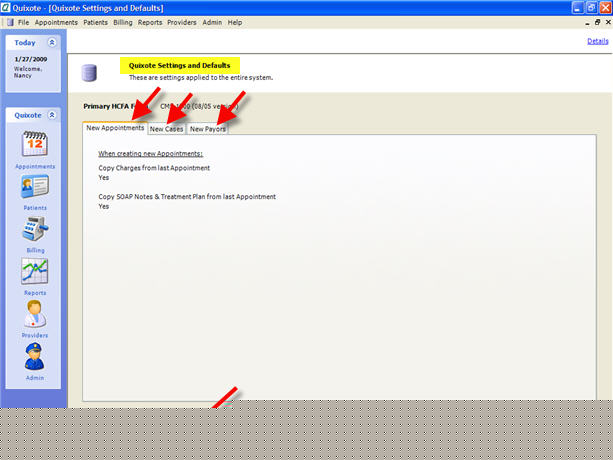Click 'When creating new Appointments' heading

pyautogui.click(x=151, y=154)
